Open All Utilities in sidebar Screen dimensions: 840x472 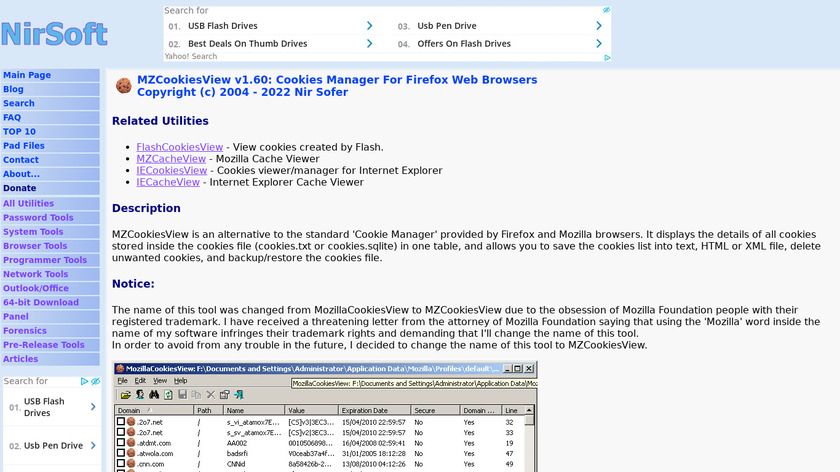pyautogui.click(x=50, y=204)
